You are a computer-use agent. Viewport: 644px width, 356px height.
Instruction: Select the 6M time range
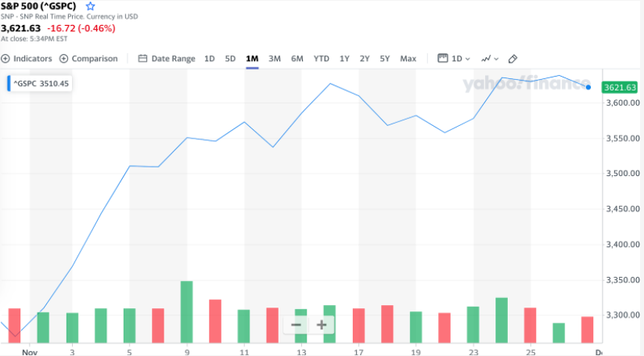(297, 59)
